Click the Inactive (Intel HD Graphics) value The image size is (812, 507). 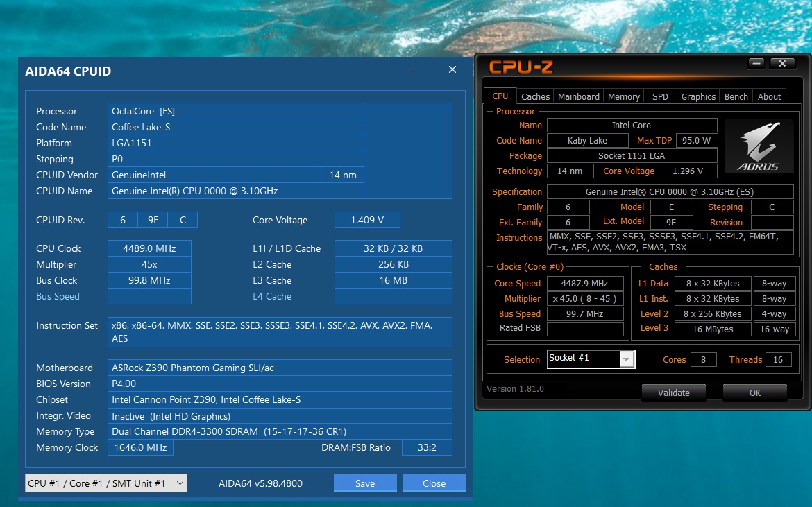(280, 416)
